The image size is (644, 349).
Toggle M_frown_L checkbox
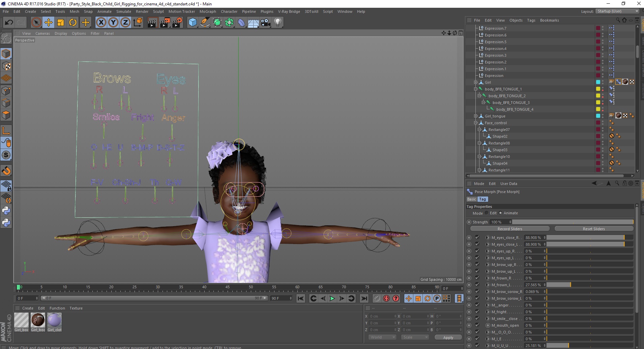[477, 285]
